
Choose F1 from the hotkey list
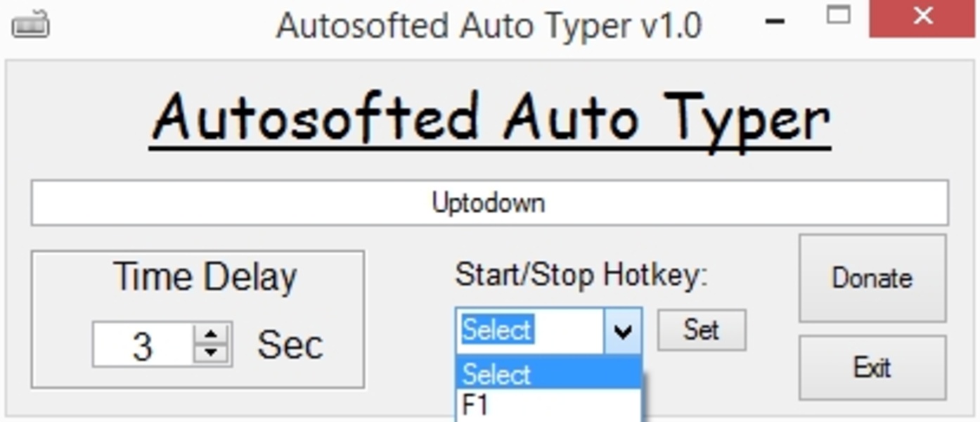click(x=549, y=406)
